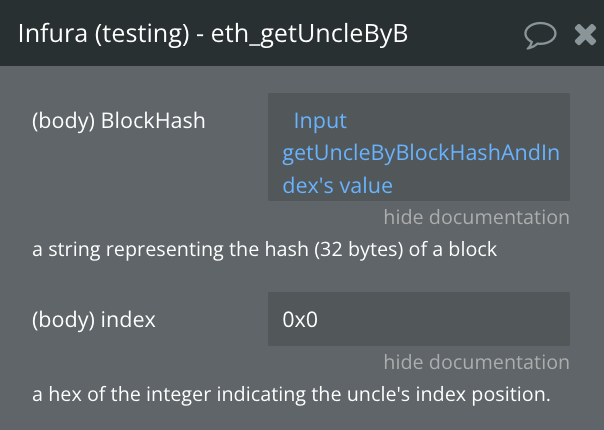Click "getUncleByBlockHashAndIn" line of the expression
Image resolution: width=604 pixels, height=430 pixels.
click(420, 153)
